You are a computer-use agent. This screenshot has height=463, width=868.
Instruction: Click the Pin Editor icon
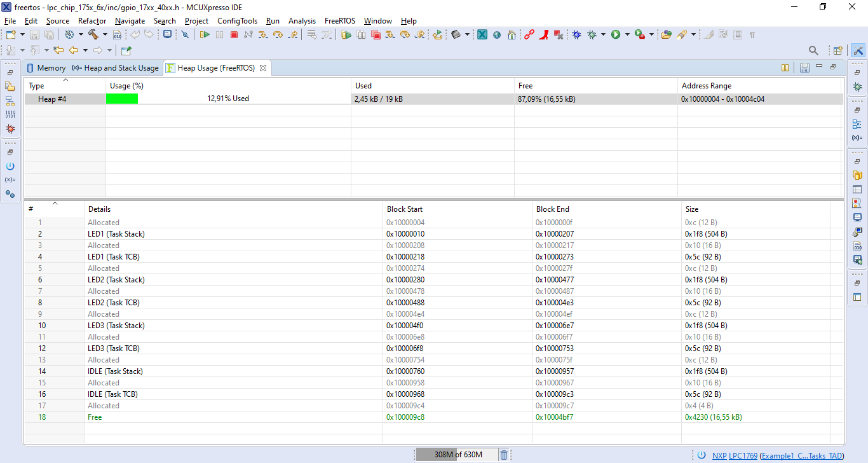126,50
